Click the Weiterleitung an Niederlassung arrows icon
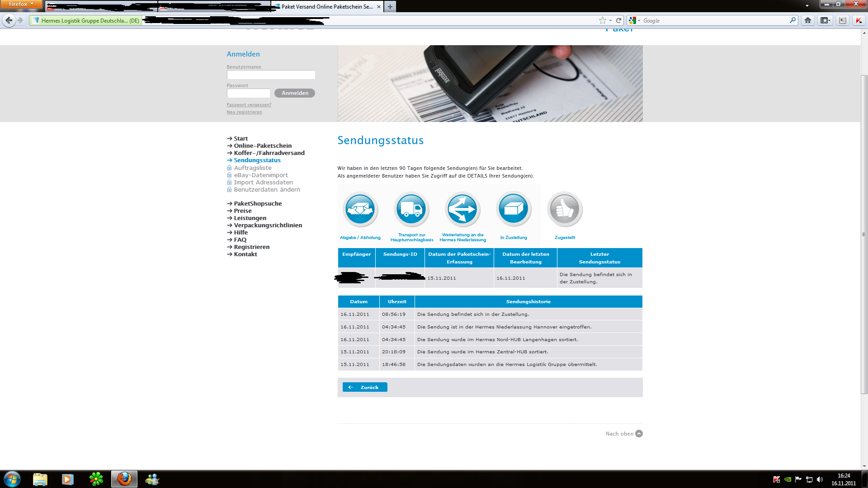This screenshot has width=868, height=488. 462,209
